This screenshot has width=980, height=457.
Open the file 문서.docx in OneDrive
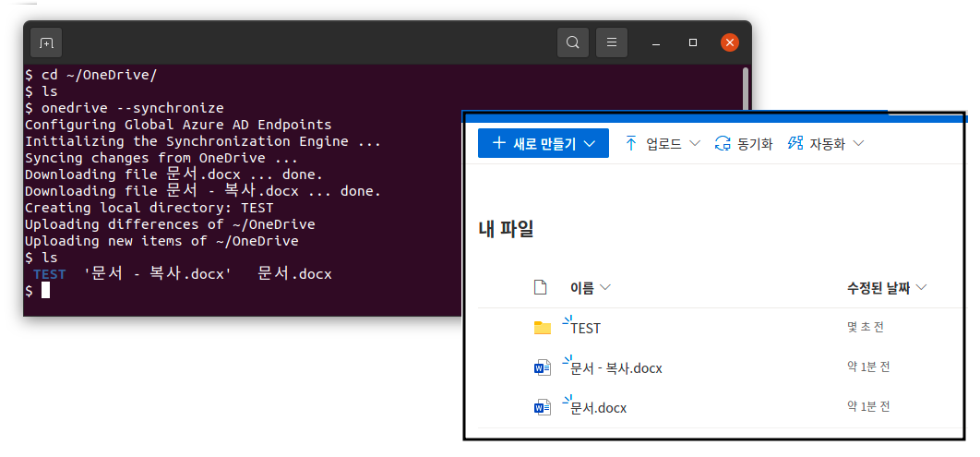tap(598, 408)
